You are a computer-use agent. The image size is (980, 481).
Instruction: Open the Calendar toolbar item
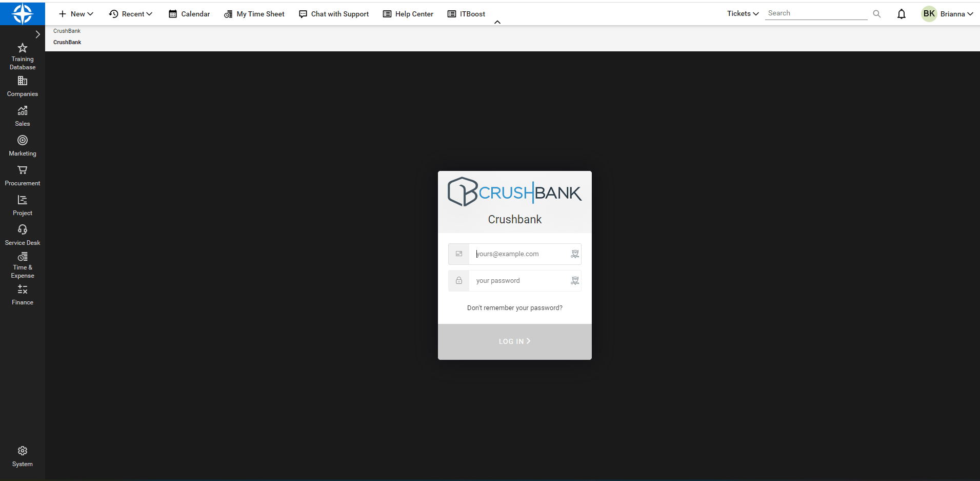(x=189, y=14)
